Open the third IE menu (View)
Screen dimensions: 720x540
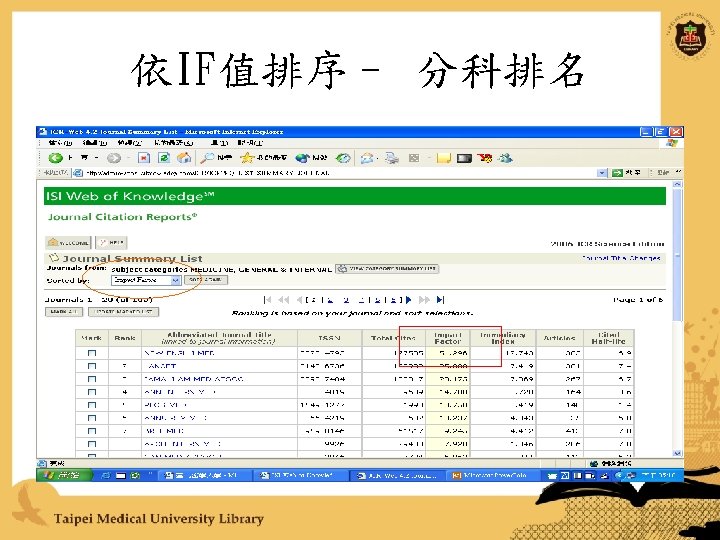point(129,143)
